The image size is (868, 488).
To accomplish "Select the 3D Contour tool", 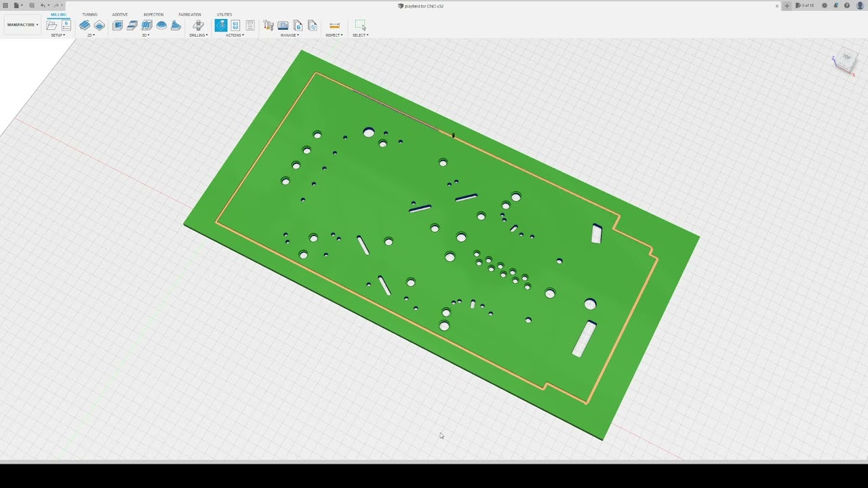I will click(176, 26).
